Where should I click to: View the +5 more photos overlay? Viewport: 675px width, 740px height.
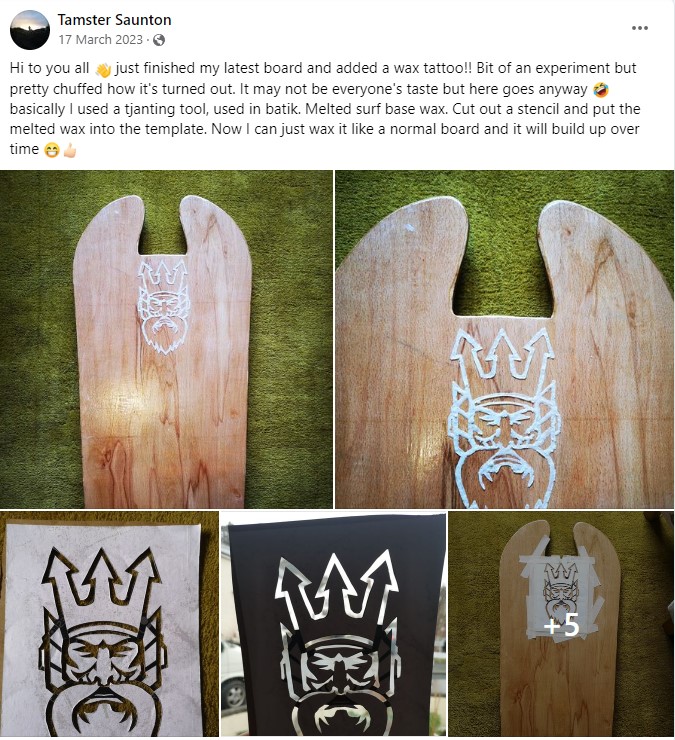pyautogui.click(x=561, y=625)
